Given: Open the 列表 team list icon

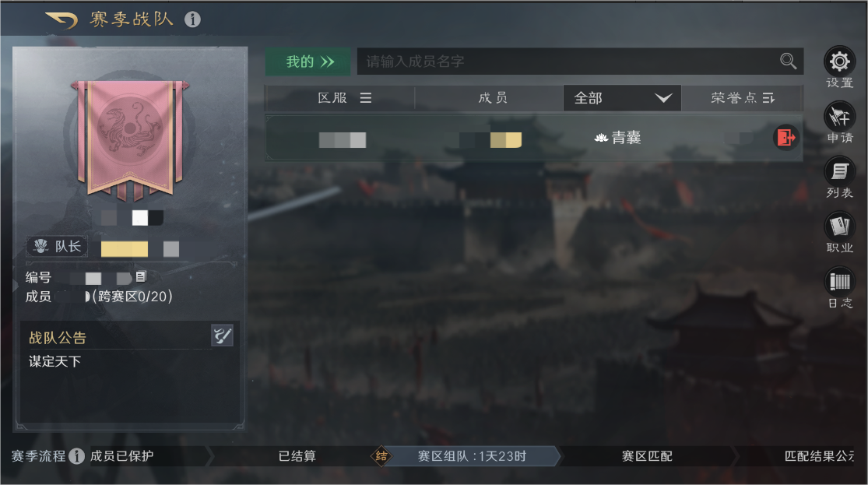Looking at the screenshot, I should tap(839, 171).
